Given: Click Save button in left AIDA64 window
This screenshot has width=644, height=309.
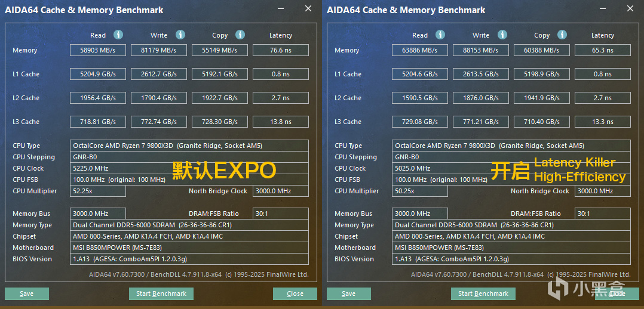Looking at the screenshot, I should coord(27,293).
